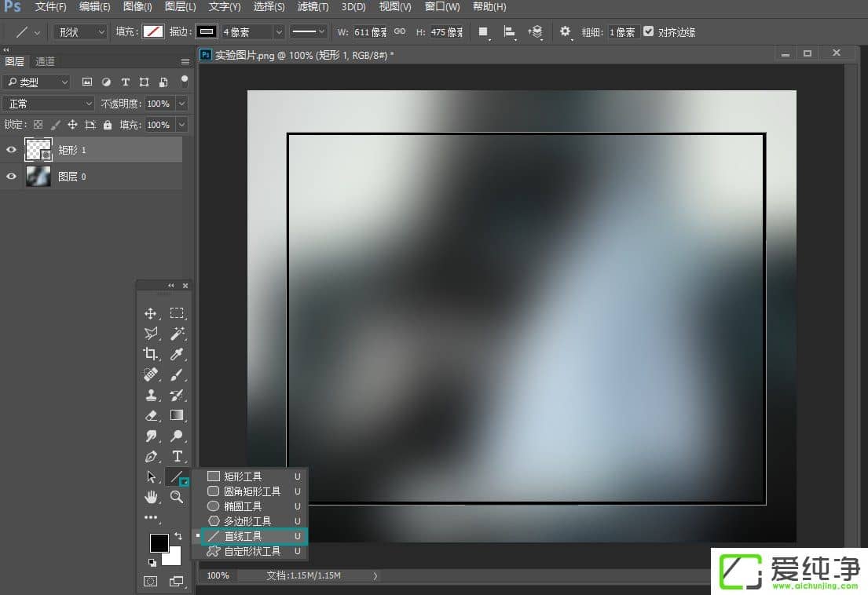The image size is (868, 595).
Task: Select the Horizontal Type tool
Action: pyautogui.click(x=178, y=456)
